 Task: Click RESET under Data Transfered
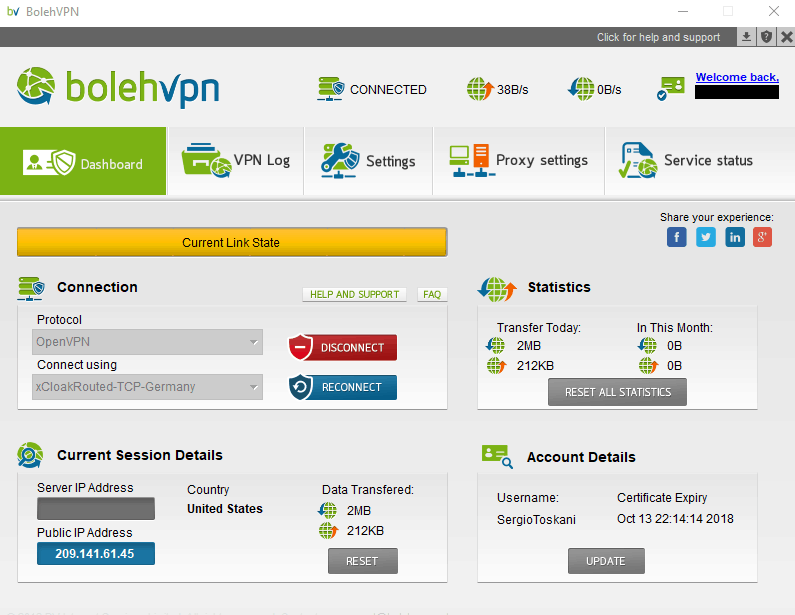pos(363,561)
